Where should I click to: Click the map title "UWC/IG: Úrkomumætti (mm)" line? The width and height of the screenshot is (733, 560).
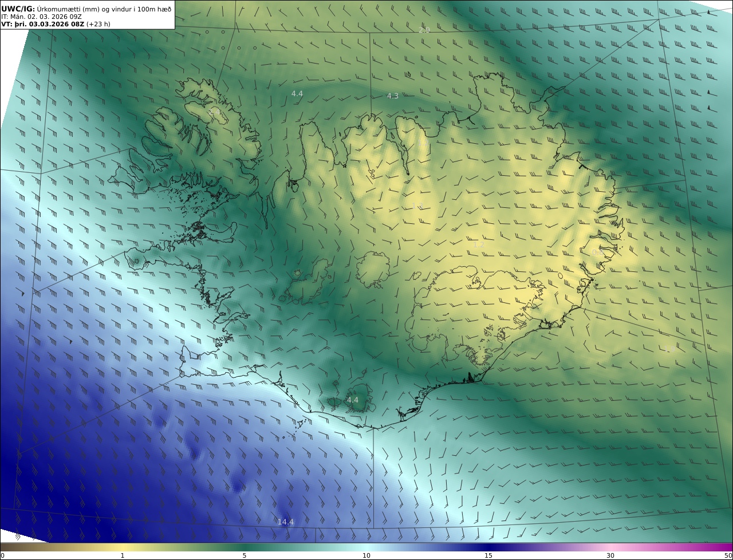point(86,9)
